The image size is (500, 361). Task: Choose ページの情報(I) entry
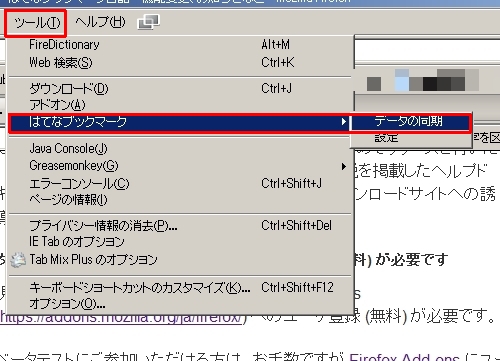180,200
